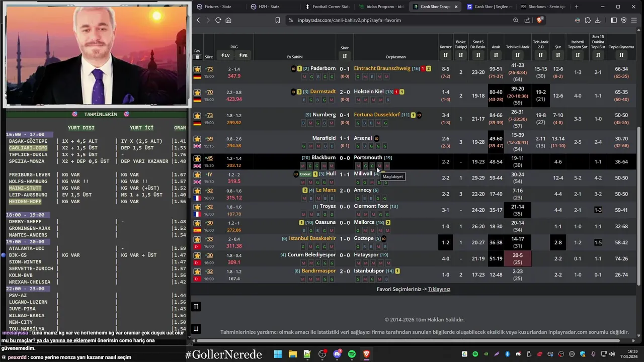This screenshot has width=644, height=362.
Task: Switch to Skorlarım tab
Action: click(x=543, y=7)
